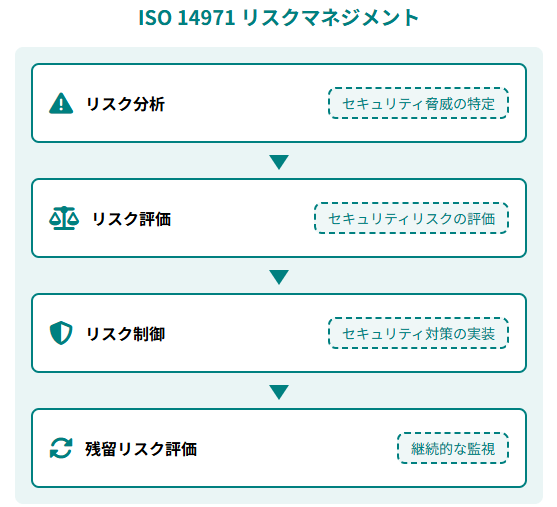Click the リスク制御 step label
557x507 pixels.
click(x=125, y=334)
